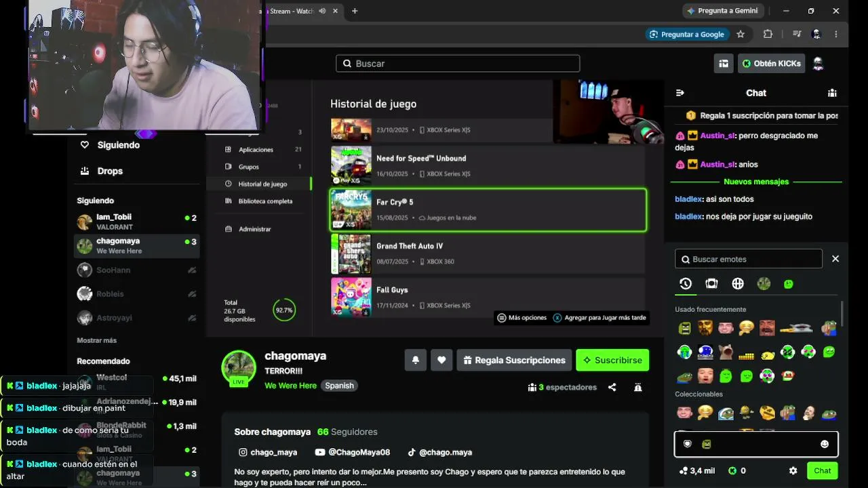Open the recently used emotes tab
This screenshot has height=488, width=868.
(x=686, y=284)
